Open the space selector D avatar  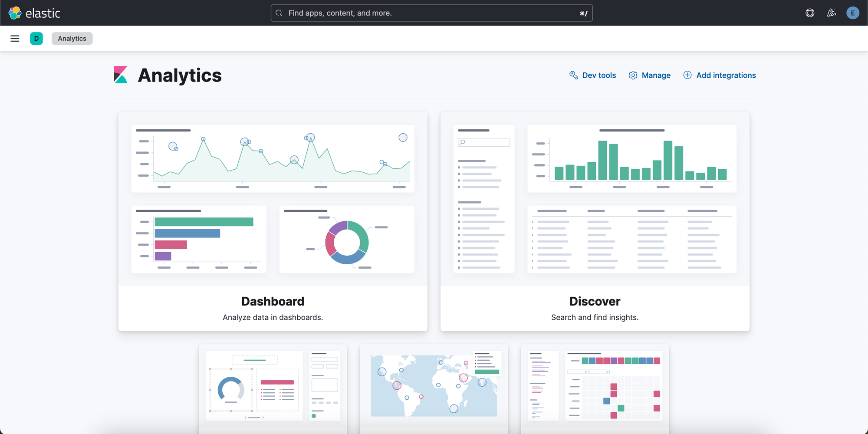[x=36, y=39]
